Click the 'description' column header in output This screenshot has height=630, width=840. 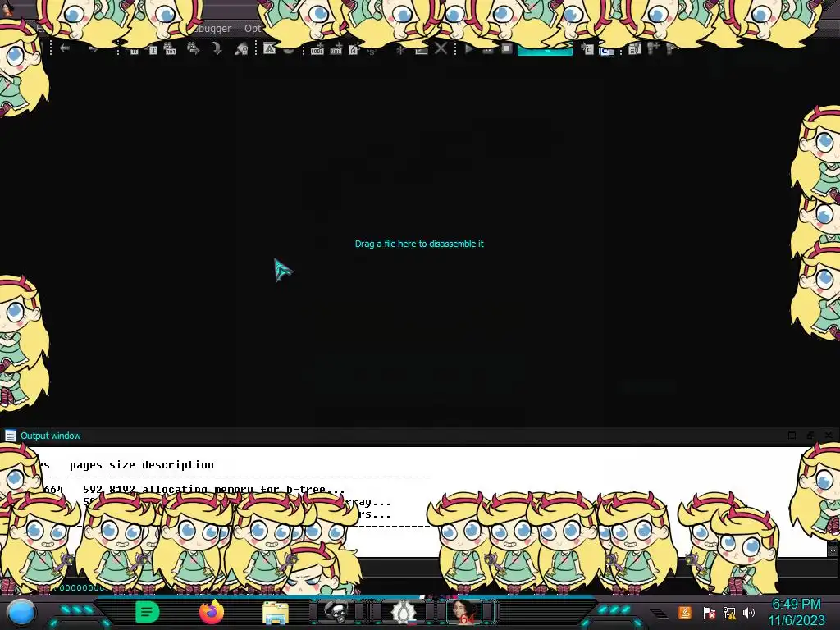tap(178, 464)
